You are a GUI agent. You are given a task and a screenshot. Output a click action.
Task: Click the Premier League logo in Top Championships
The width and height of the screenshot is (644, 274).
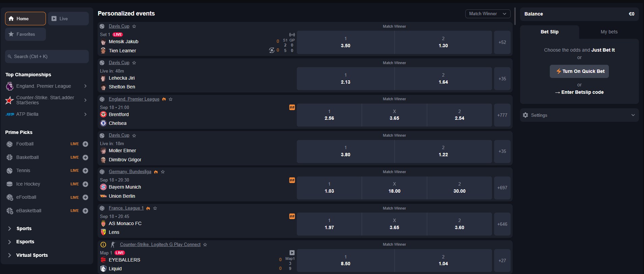click(x=9, y=86)
